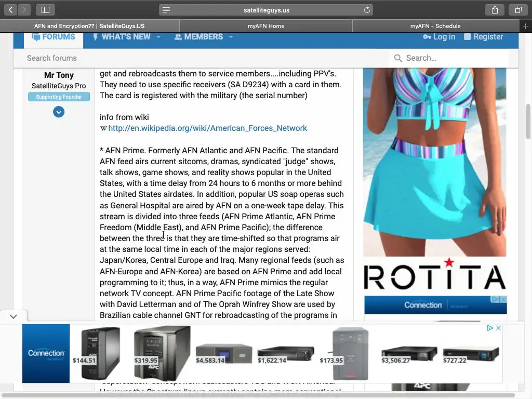
Task: Click the satelliteguys.us address field
Action: click(266, 10)
